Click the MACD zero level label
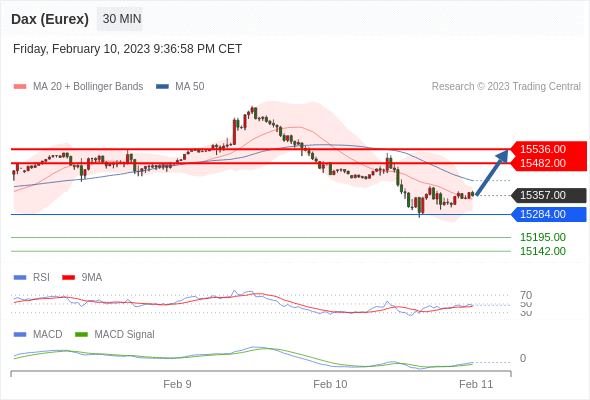Viewport: 590px width, 400px height. pos(523,358)
